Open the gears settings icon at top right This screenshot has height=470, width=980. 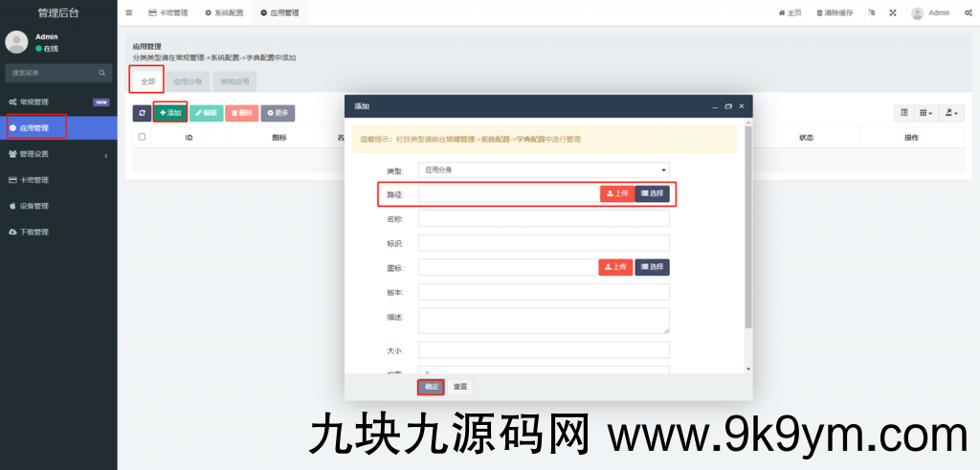pos(969,12)
